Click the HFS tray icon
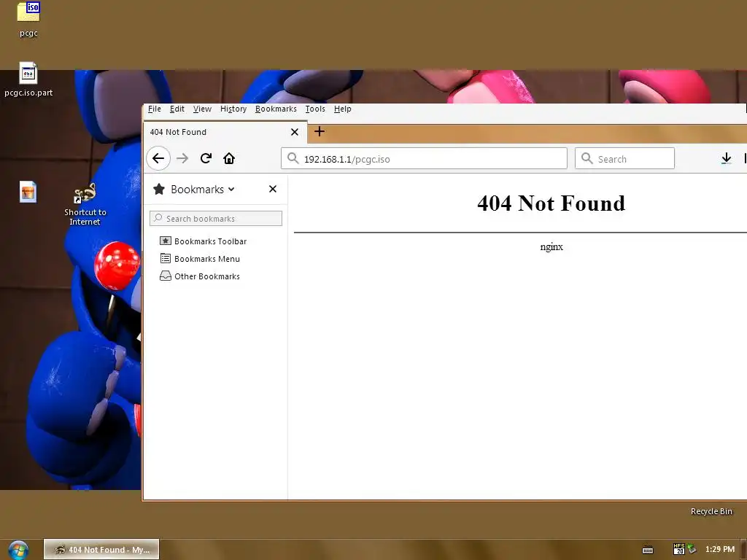Screen dimensions: 747x560 679,549
